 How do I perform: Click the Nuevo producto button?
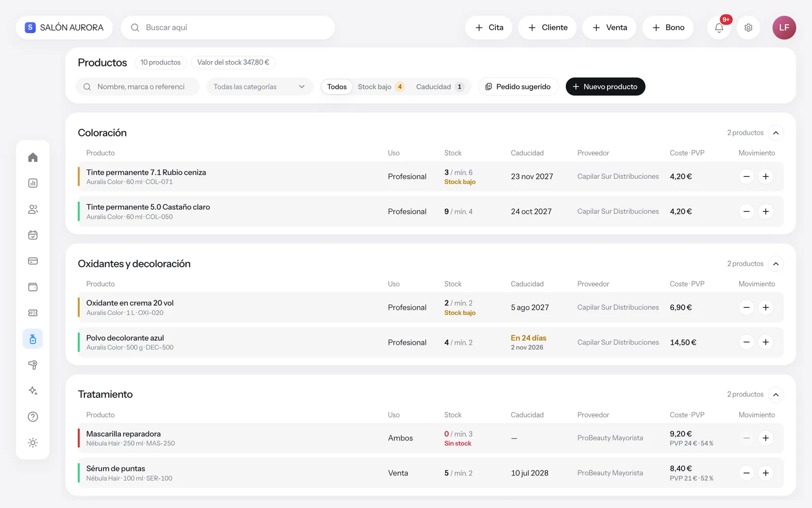point(605,87)
